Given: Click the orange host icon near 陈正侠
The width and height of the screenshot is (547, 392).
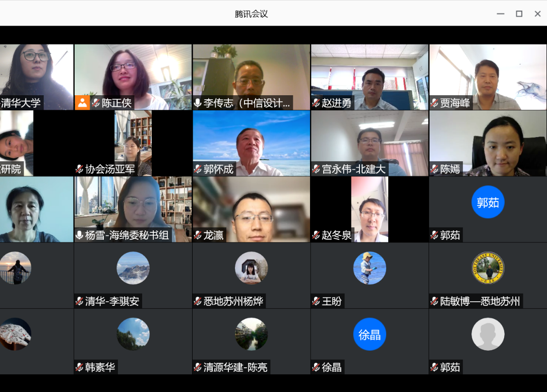Looking at the screenshot, I should (82, 103).
